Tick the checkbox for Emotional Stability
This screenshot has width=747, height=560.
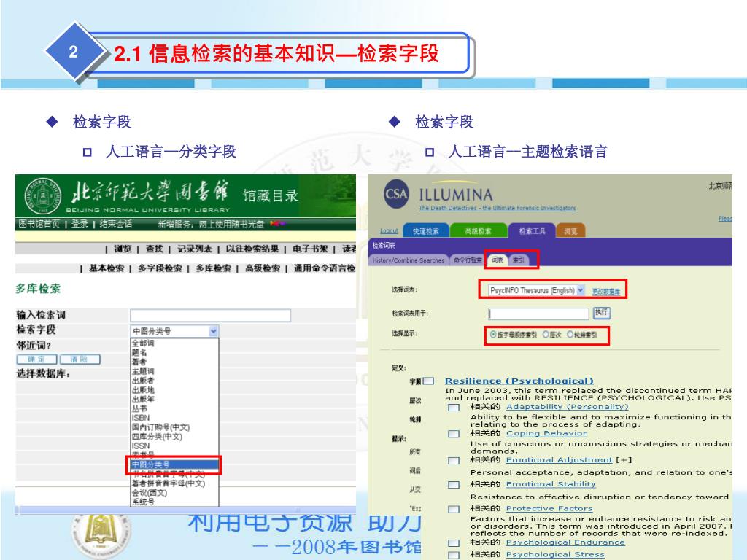454,485
